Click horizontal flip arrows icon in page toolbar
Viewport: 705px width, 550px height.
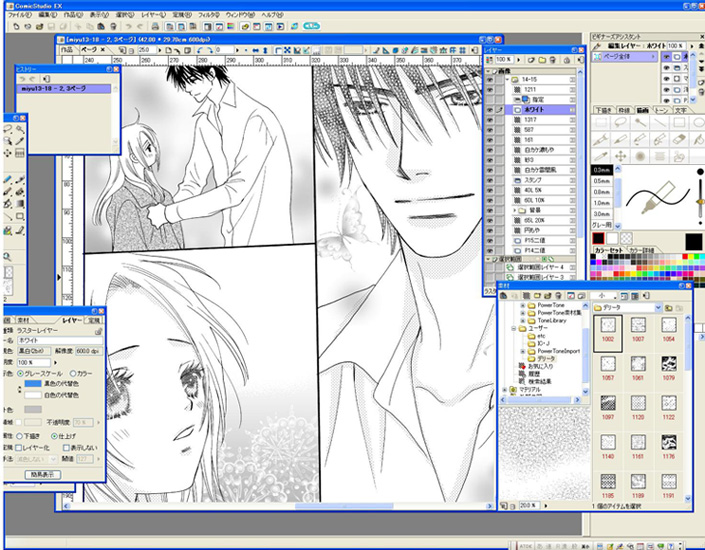[x=255, y=50]
